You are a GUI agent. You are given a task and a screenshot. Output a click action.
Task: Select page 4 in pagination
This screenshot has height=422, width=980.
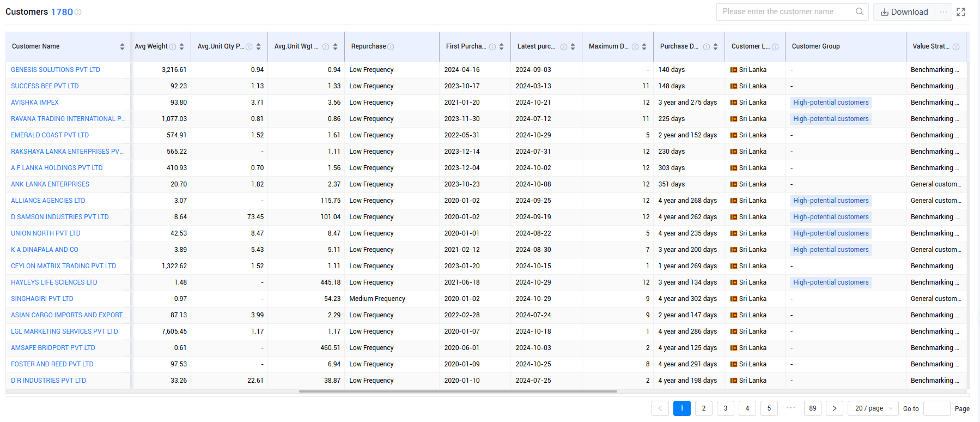[x=747, y=408]
